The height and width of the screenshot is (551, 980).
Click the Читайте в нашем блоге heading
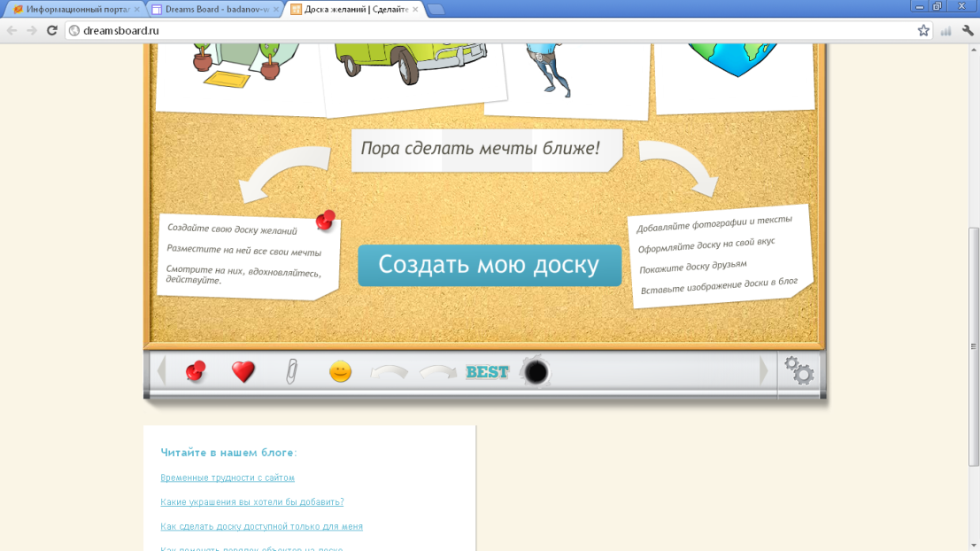click(228, 452)
